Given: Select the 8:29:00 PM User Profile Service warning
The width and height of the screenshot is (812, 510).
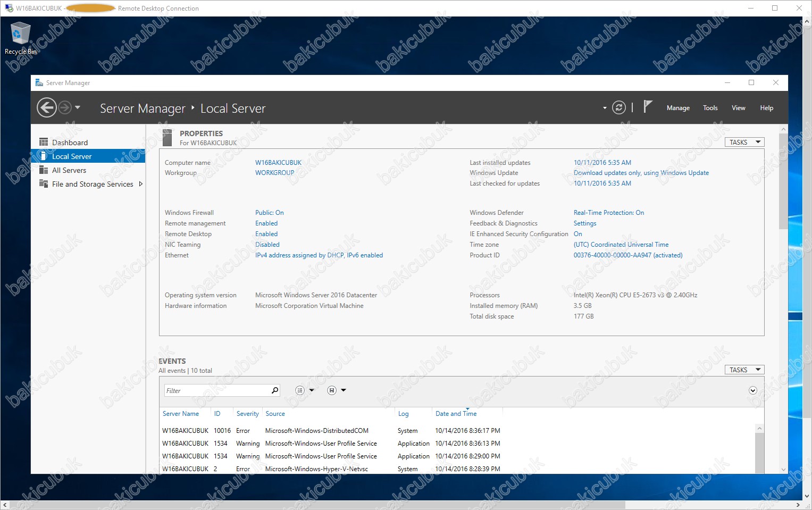Looking at the screenshot, I should (x=457, y=456).
